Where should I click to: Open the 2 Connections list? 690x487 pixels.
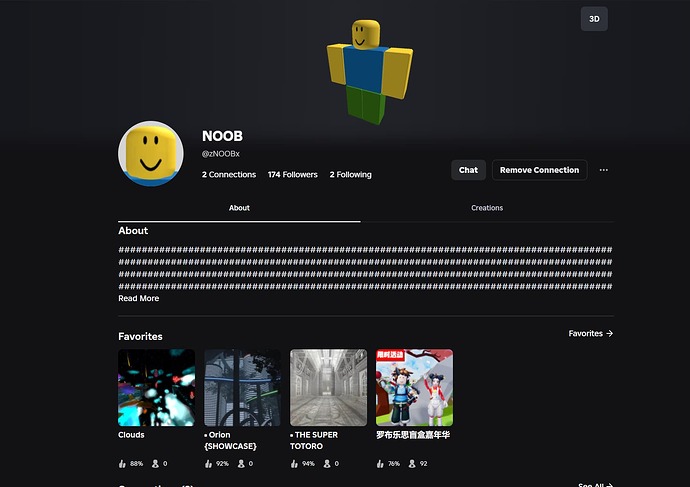click(x=229, y=175)
